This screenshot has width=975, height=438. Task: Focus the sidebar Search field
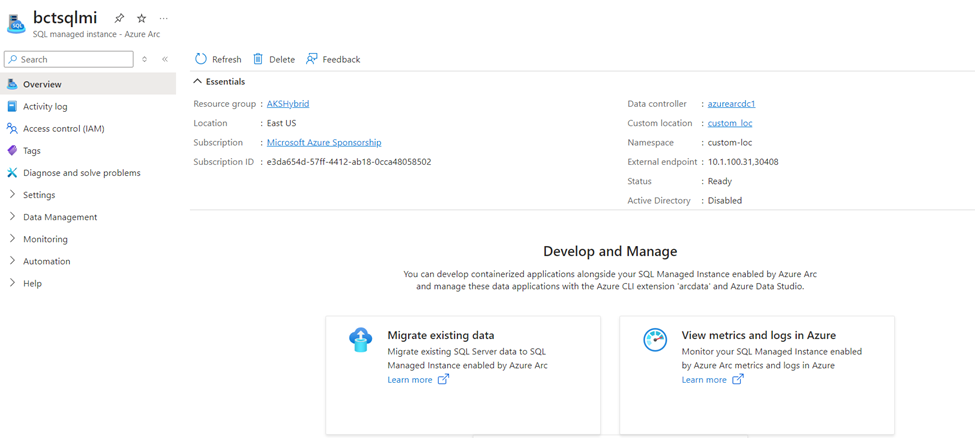coord(68,59)
